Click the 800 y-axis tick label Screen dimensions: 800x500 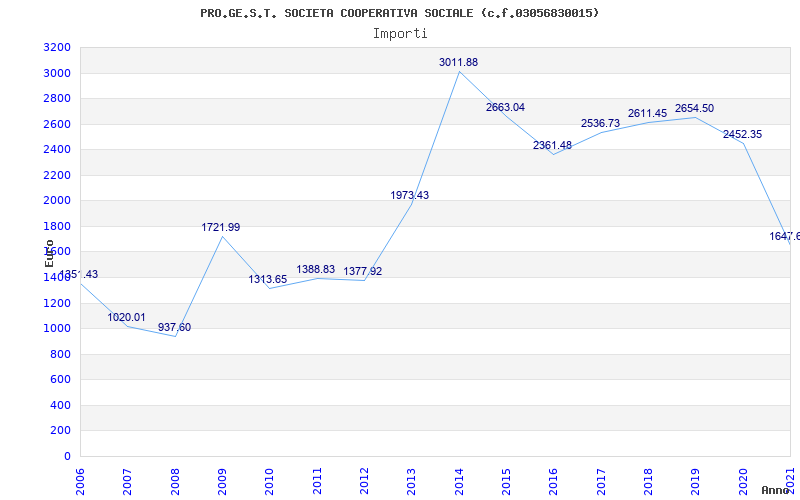tap(61, 354)
